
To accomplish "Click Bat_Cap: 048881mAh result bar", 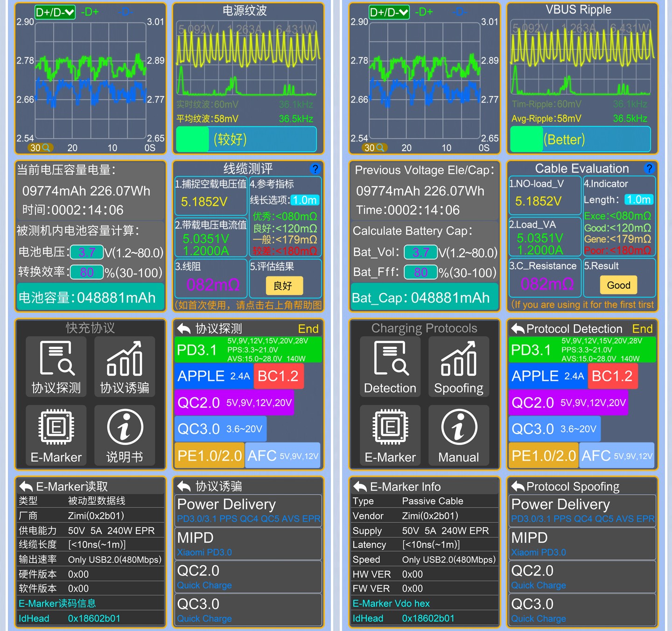I will tap(425, 297).
